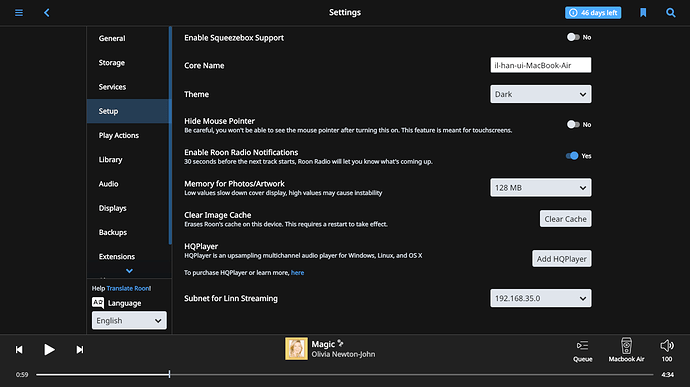The width and height of the screenshot is (690, 387).
Task: Click the Add HQPlayer button
Action: click(x=562, y=259)
